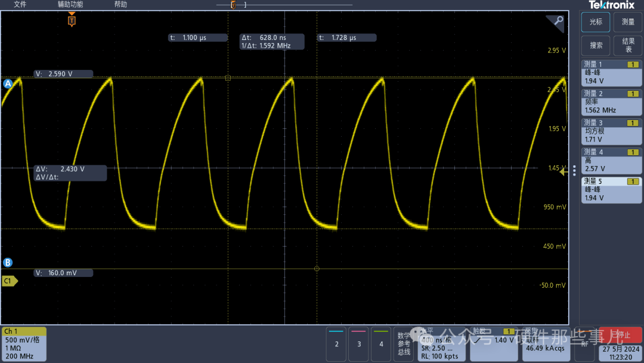This screenshot has width=644, height=363.
Task: Open the RF channel button
Action: [584, 343]
